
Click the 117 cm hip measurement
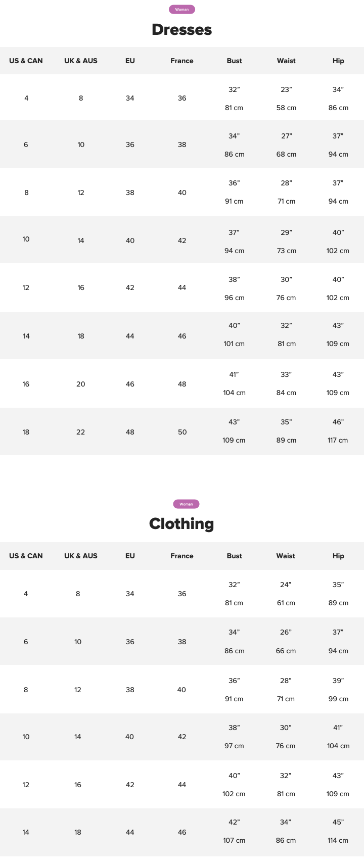[338, 440]
